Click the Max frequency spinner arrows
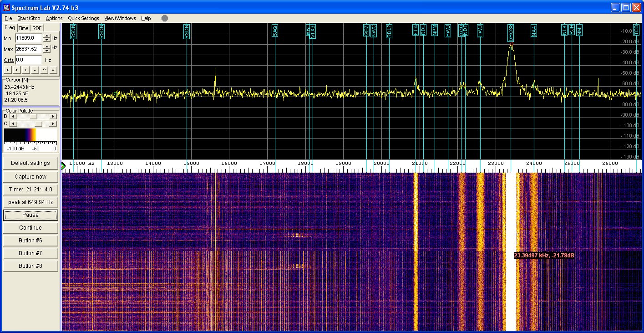 (46, 49)
